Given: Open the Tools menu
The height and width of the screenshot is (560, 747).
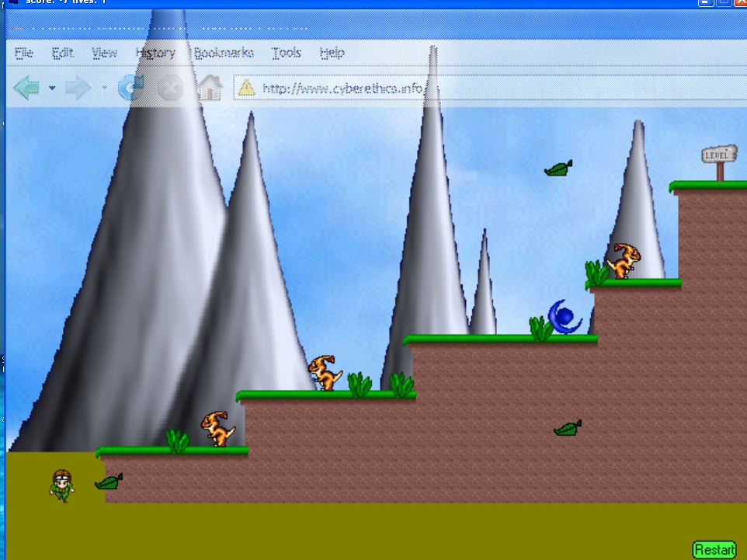Looking at the screenshot, I should coord(287,53).
